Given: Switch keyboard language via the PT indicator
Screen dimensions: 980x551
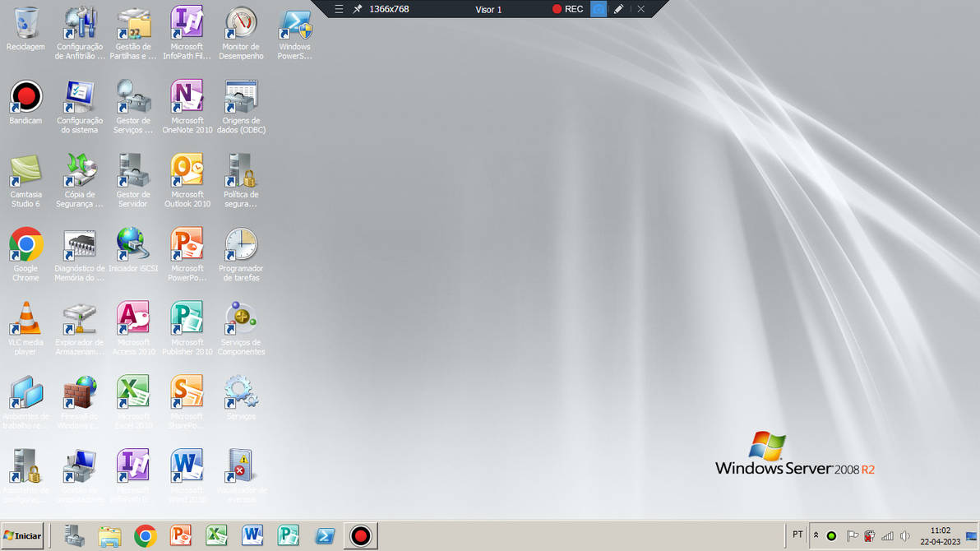Looking at the screenshot, I should [797, 535].
